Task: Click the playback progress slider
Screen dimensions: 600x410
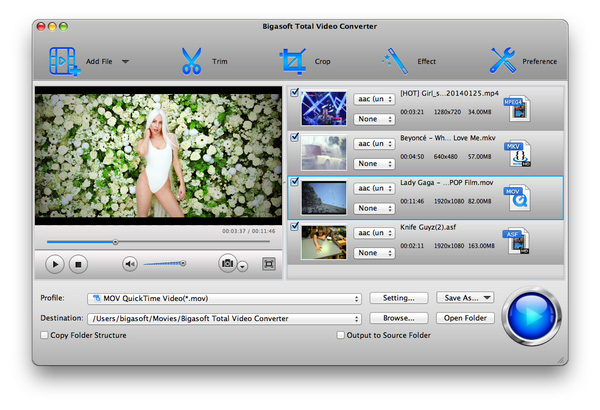Action: pyautogui.click(x=158, y=242)
